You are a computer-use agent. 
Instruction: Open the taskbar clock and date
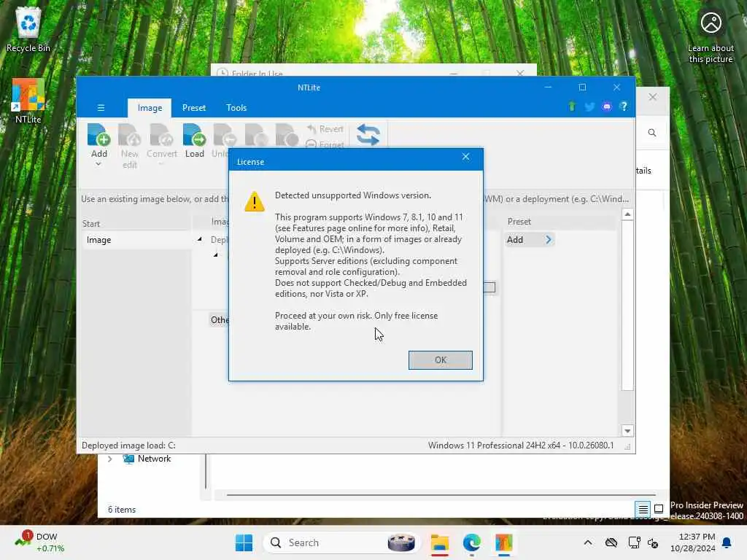coord(692,542)
